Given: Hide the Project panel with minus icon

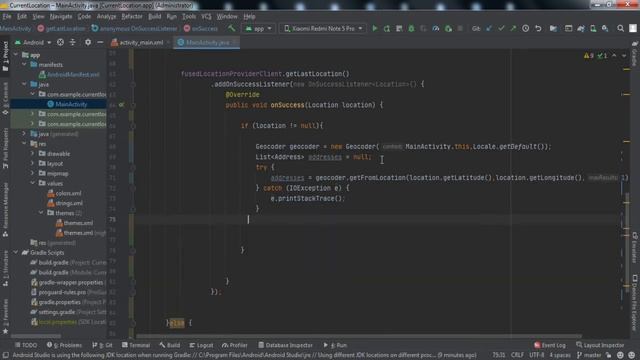Looking at the screenshot, I should 100,42.
